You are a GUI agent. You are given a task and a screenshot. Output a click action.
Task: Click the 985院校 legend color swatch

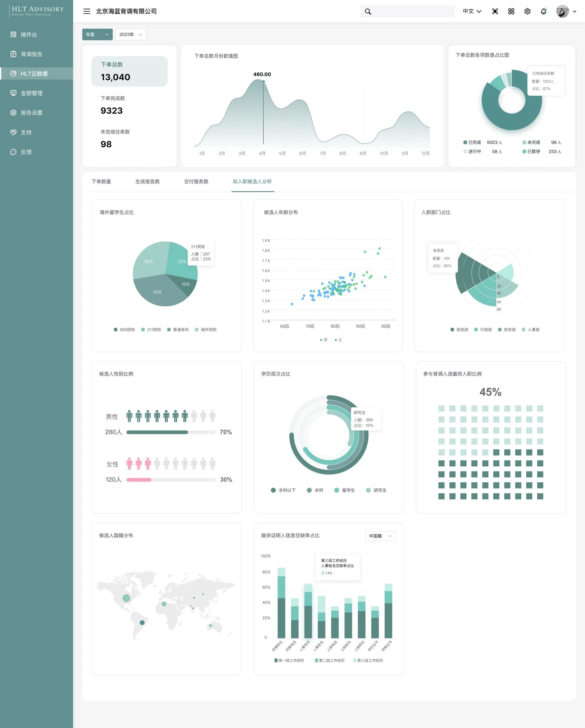[116, 330]
